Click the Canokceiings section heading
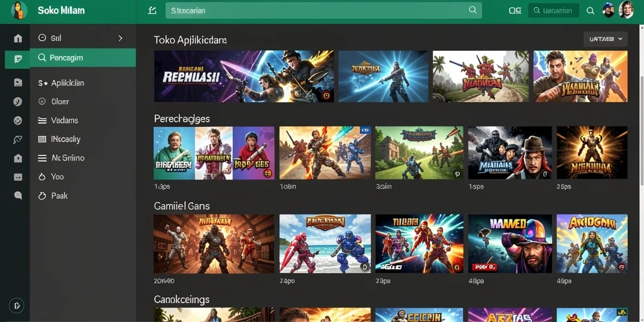The width and height of the screenshot is (644, 322). [182, 299]
